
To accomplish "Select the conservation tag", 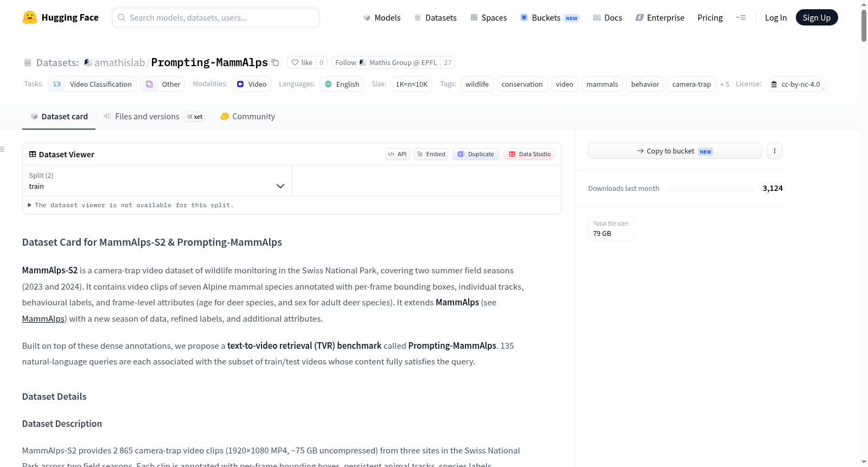I will coord(522,84).
